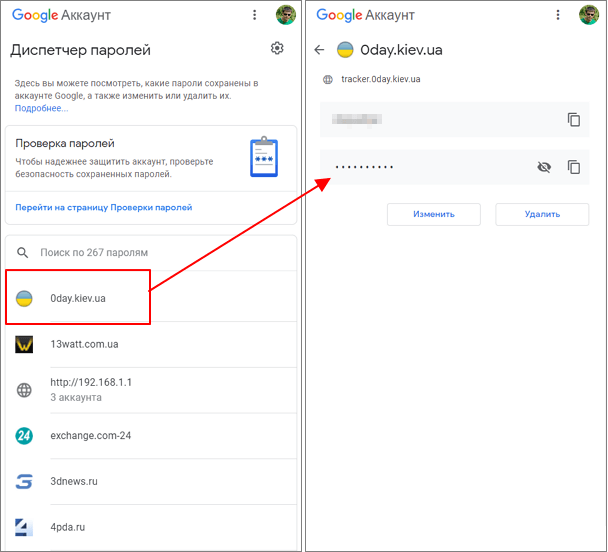Screen dimensions: 608x552
Task: Open the 3dnews.ru password entry
Action: (x=151, y=481)
